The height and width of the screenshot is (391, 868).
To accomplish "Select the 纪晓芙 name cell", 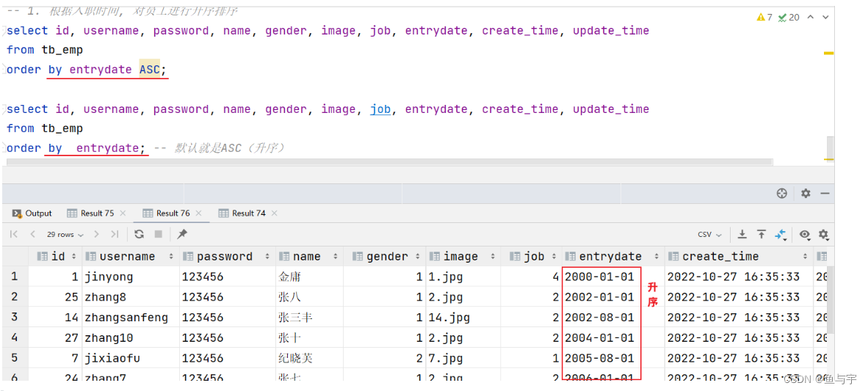I will coord(309,359).
